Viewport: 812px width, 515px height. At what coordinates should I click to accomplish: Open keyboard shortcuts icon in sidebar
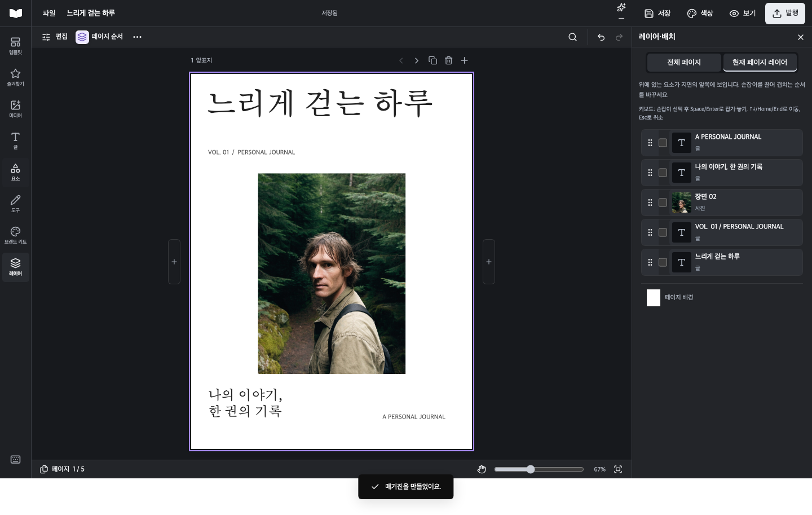[15, 460]
